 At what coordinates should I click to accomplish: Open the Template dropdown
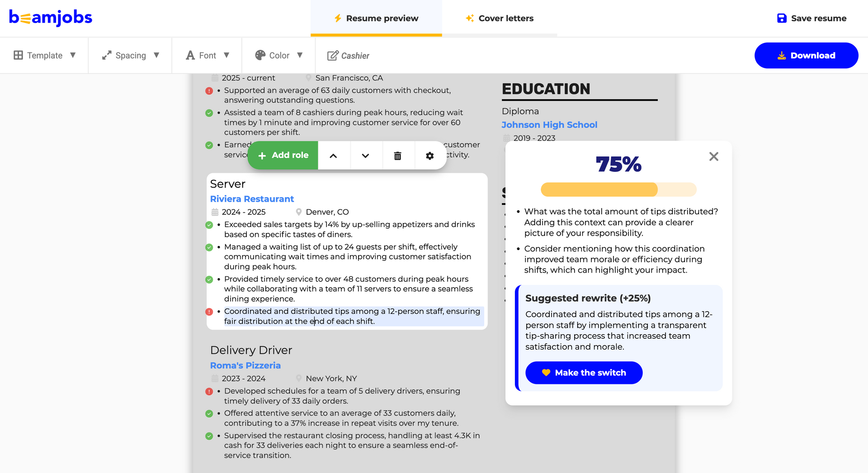(x=44, y=55)
